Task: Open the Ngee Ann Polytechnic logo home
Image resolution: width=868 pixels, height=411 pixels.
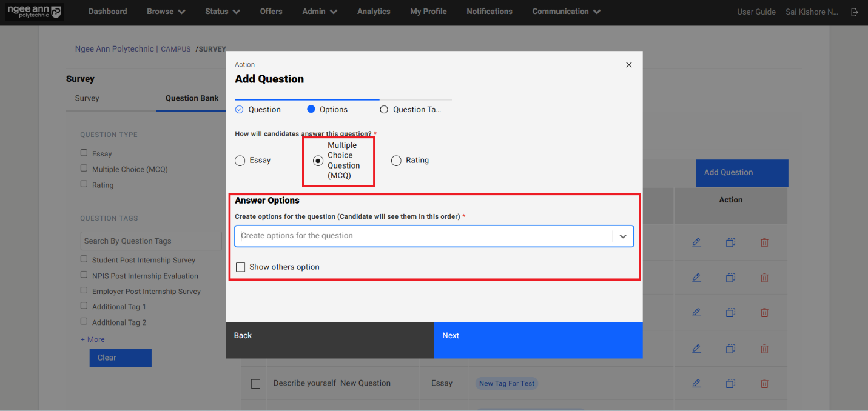Action: pyautogui.click(x=34, y=12)
